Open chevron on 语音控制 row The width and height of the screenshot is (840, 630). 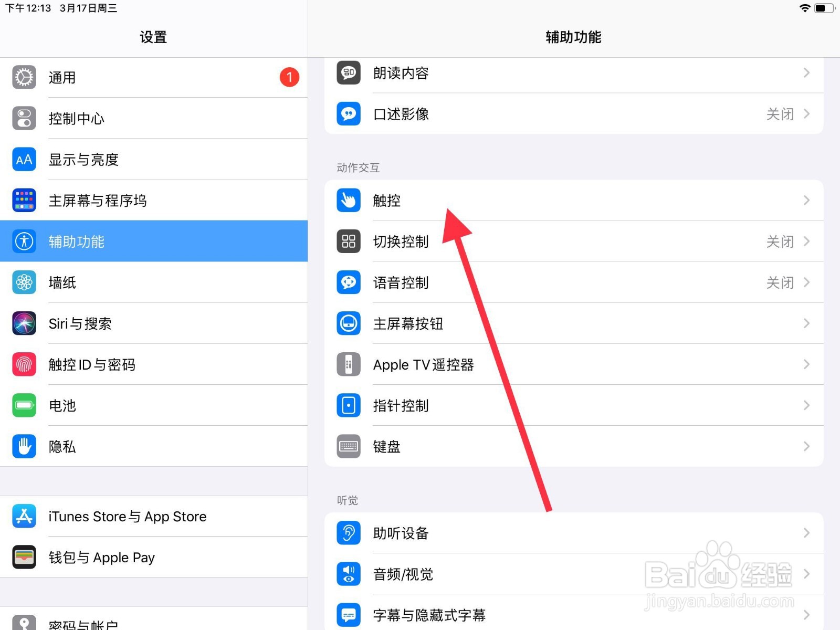[807, 282]
